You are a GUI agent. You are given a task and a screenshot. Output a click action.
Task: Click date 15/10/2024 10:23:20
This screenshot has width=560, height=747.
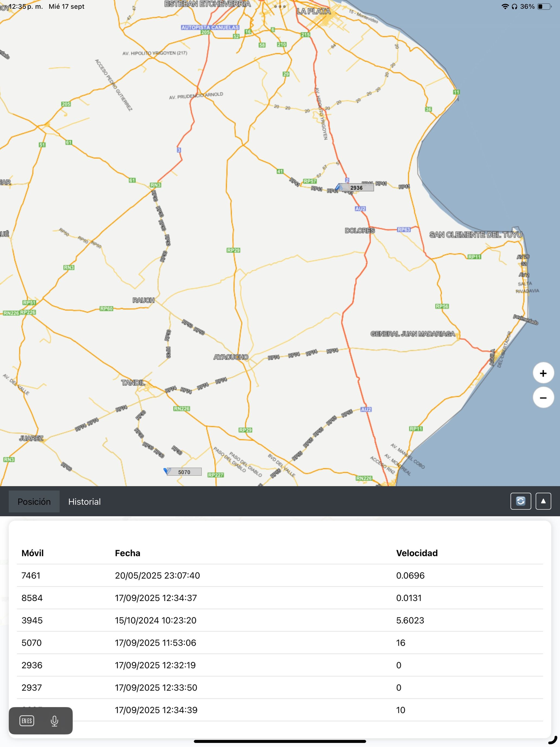click(x=156, y=620)
